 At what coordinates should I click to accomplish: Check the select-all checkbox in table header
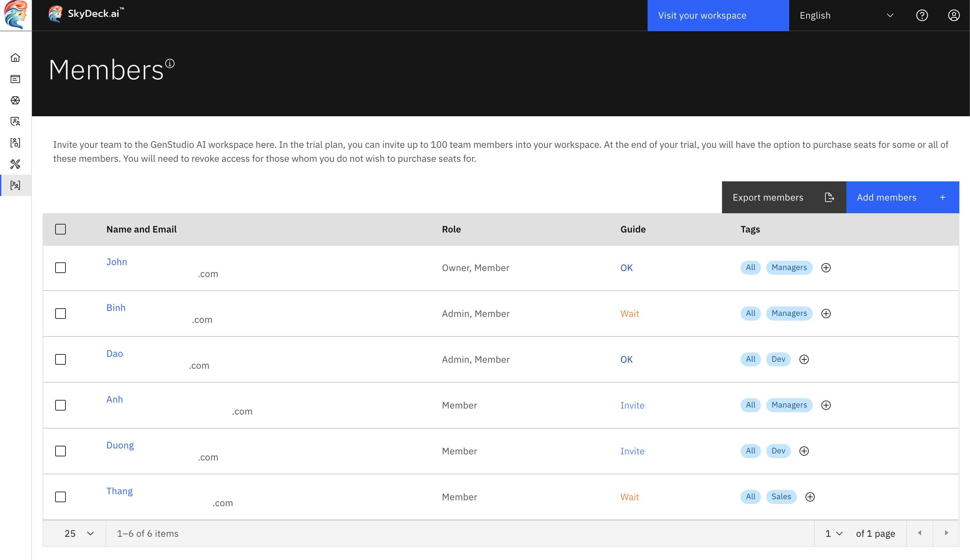pyautogui.click(x=61, y=229)
